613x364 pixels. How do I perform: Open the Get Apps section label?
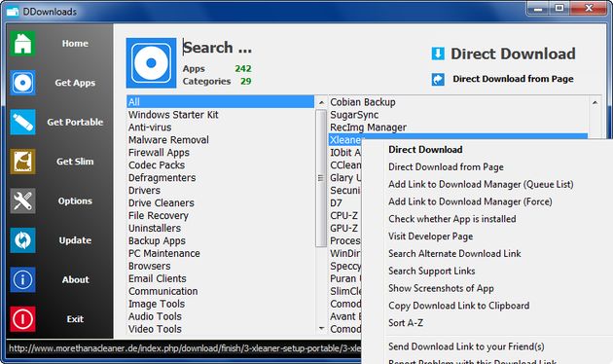click(x=75, y=83)
